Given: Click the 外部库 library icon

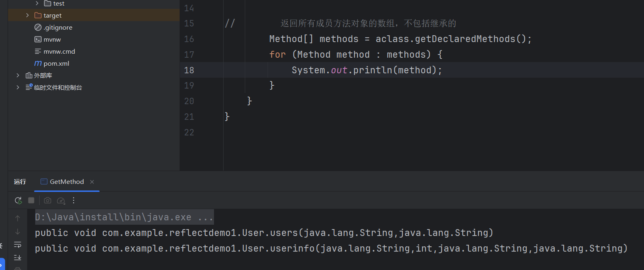Looking at the screenshot, I should [x=29, y=75].
